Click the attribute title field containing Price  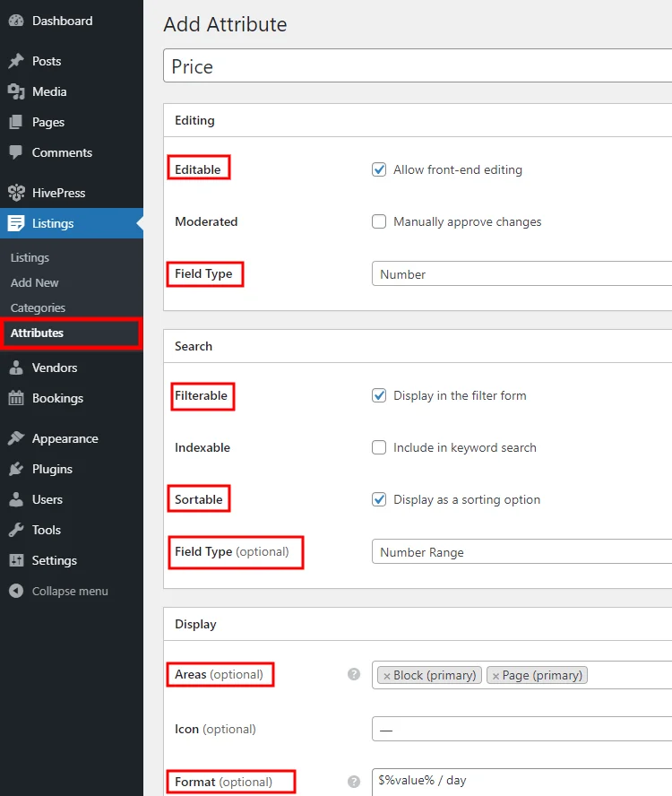point(418,66)
